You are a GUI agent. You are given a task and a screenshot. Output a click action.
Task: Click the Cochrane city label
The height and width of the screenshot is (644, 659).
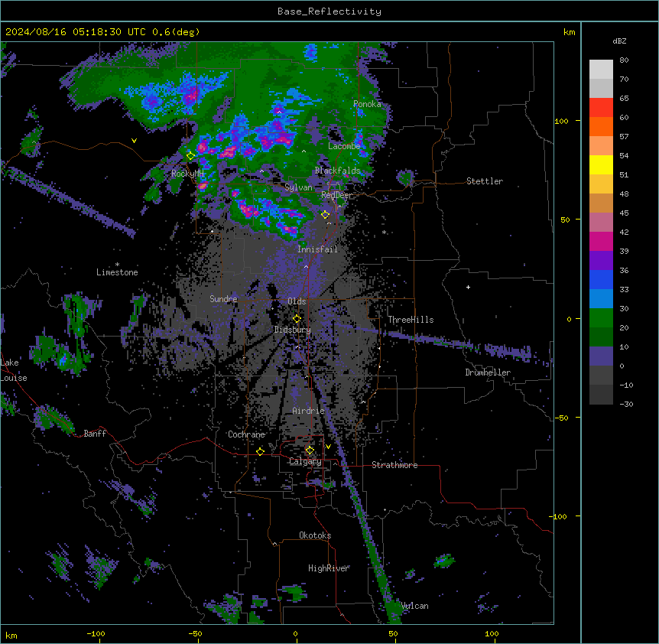pyautogui.click(x=246, y=434)
